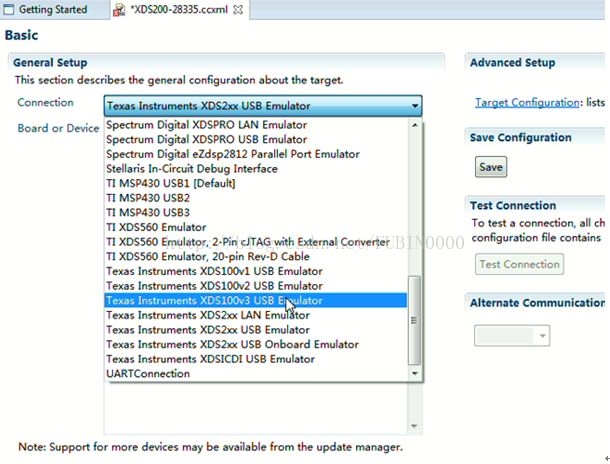Open the Target Configuration link
Viewport: 610px width, 464px height.
click(x=527, y=102)
